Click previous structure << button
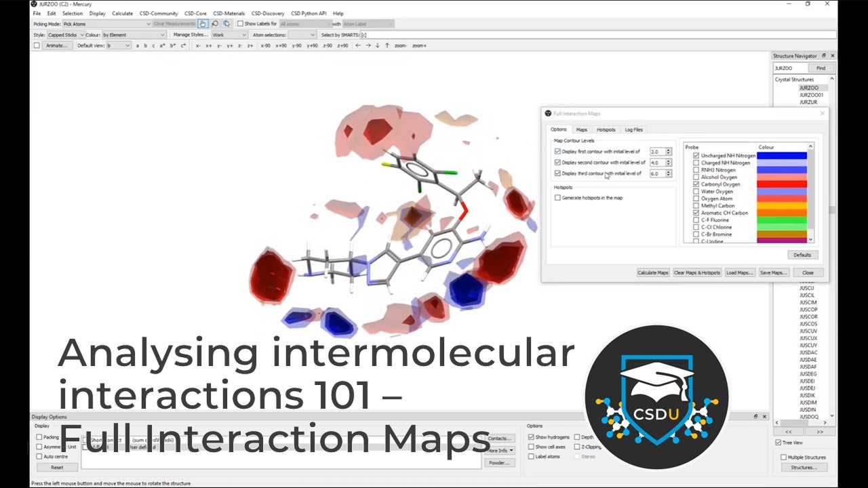The height and width of the screenshot is (488, 868). click(789, 431)
